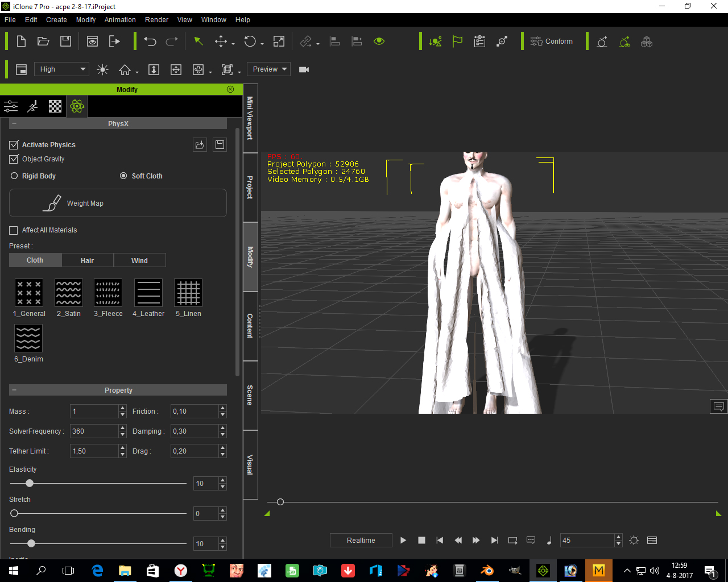
Task: Jump to the last frame
Action: click(494, 541)
